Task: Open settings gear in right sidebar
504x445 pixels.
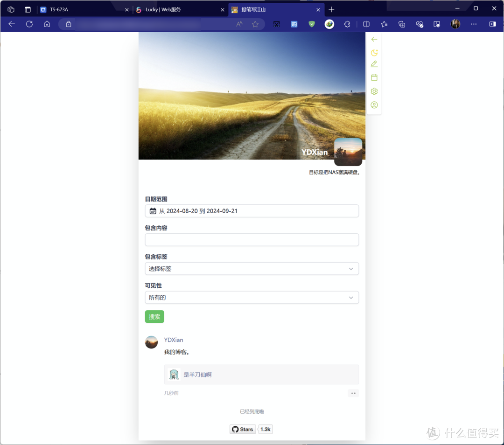Action: 374,91
